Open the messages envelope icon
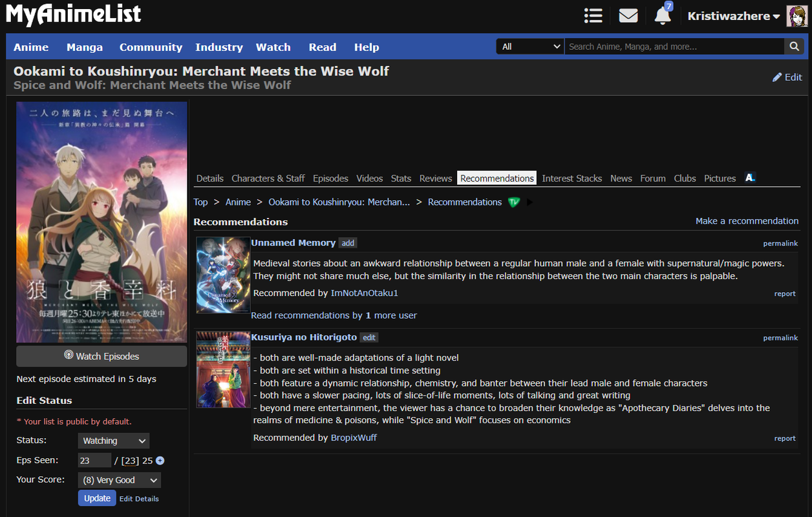812x517 pixels. point(628,16)
